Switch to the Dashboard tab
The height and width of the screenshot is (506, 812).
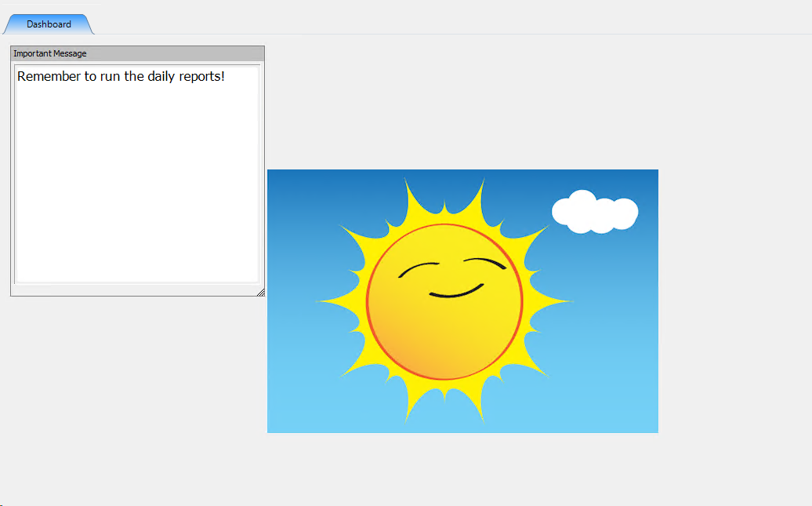tap(49, 24)
